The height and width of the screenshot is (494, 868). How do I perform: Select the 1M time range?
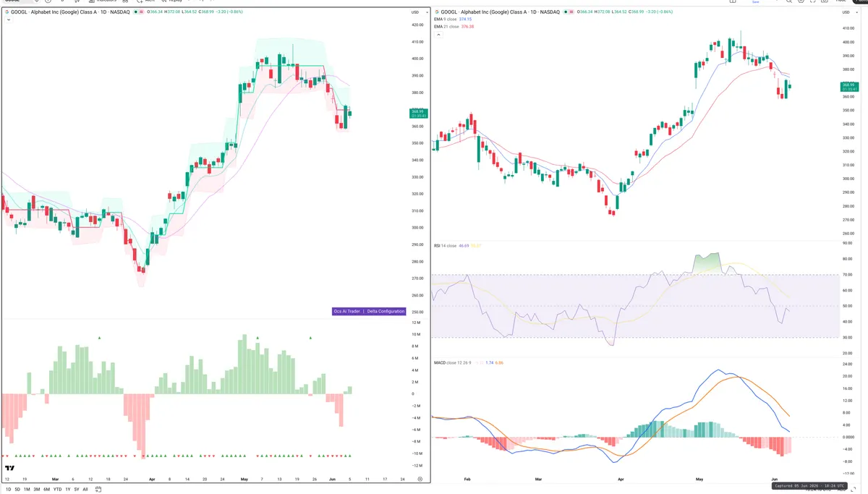[27, 490]
